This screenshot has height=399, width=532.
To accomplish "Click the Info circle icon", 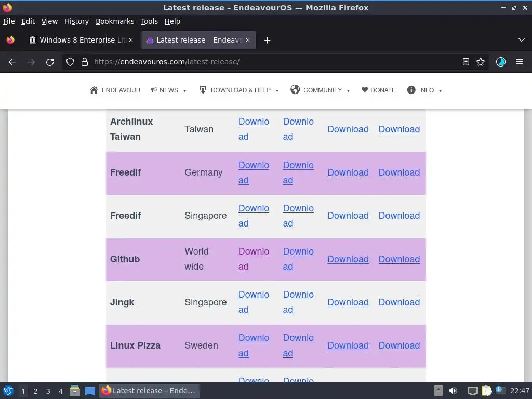I will point(411,90).
